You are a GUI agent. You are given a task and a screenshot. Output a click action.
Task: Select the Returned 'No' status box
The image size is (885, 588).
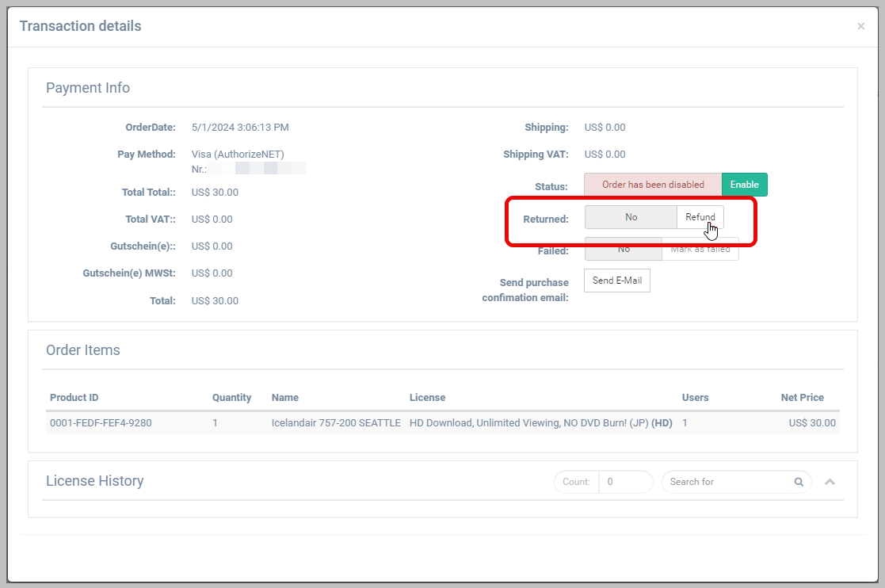tap(631, 217)
